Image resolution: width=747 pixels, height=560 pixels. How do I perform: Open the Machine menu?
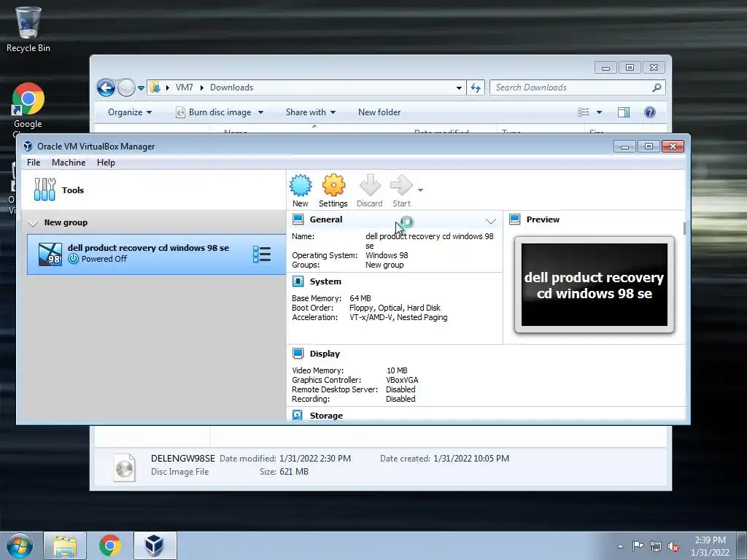click(69, 163)
